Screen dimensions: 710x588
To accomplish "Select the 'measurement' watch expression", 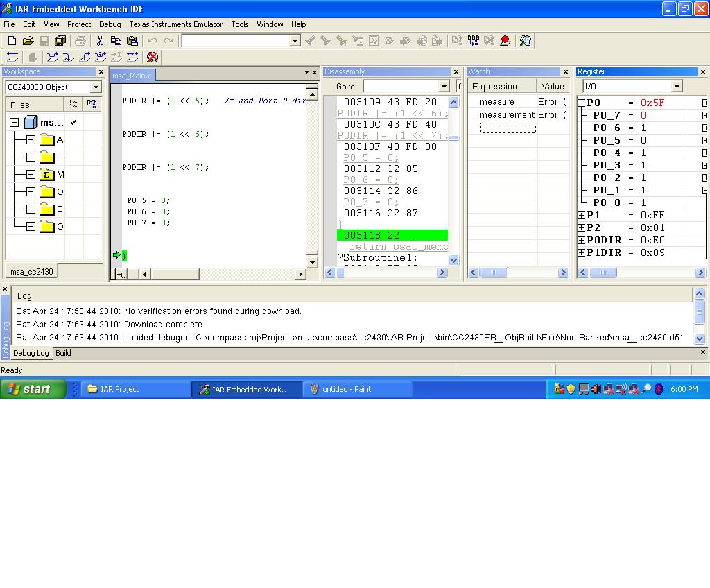I will coord(507,114).
